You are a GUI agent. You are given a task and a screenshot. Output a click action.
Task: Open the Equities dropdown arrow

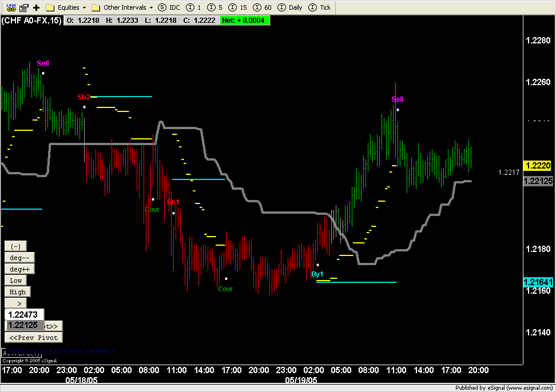[x=85, y=7]
